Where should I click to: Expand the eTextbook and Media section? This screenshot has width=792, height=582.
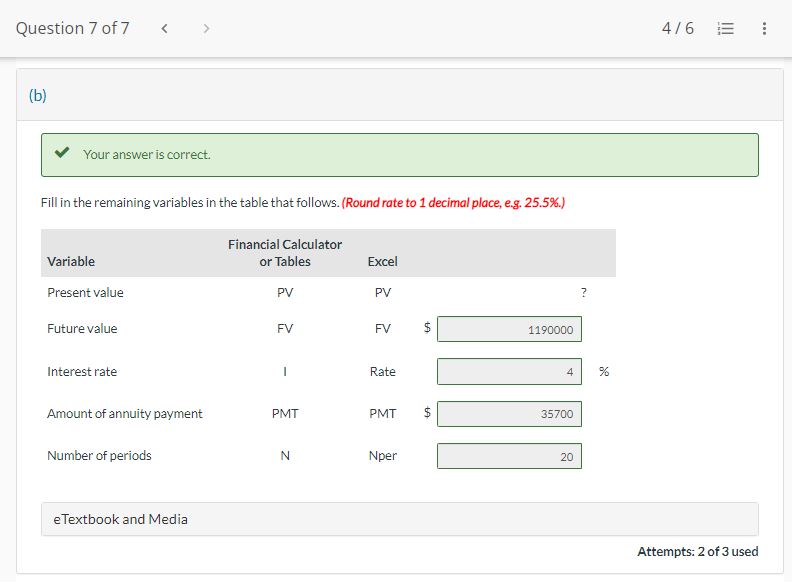(x=400, y=519)
